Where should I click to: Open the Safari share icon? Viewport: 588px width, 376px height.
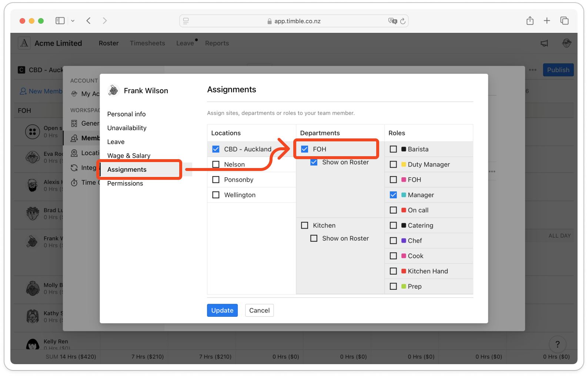[530, 21]
